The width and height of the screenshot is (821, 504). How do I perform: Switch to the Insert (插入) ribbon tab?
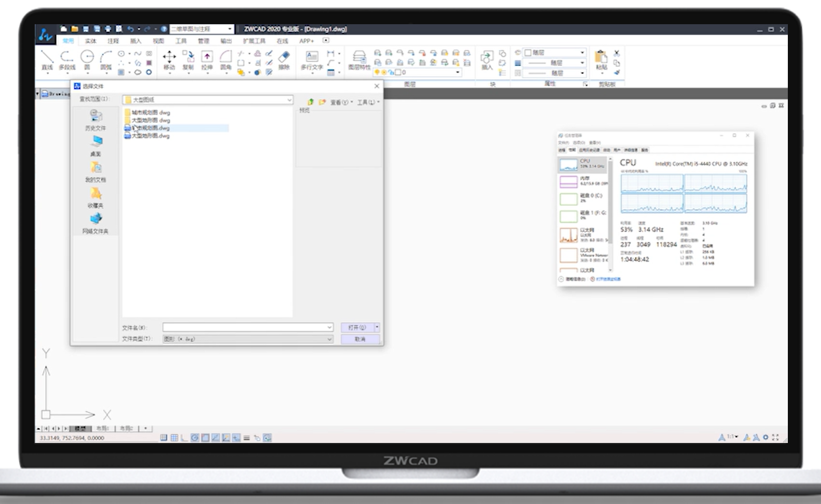(135, 41)
